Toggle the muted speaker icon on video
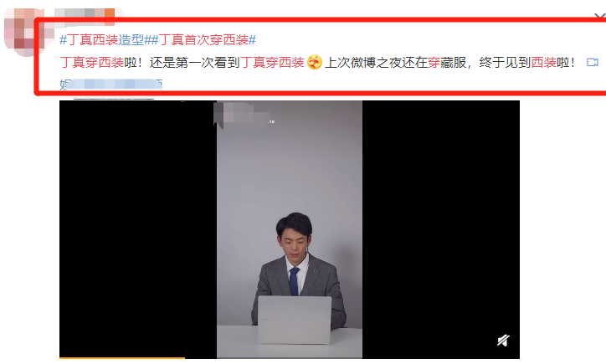 click(x=503, y=341)
